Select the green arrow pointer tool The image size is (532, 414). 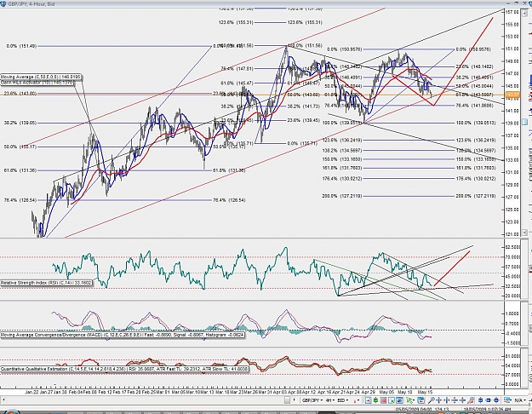pos(409,400)
